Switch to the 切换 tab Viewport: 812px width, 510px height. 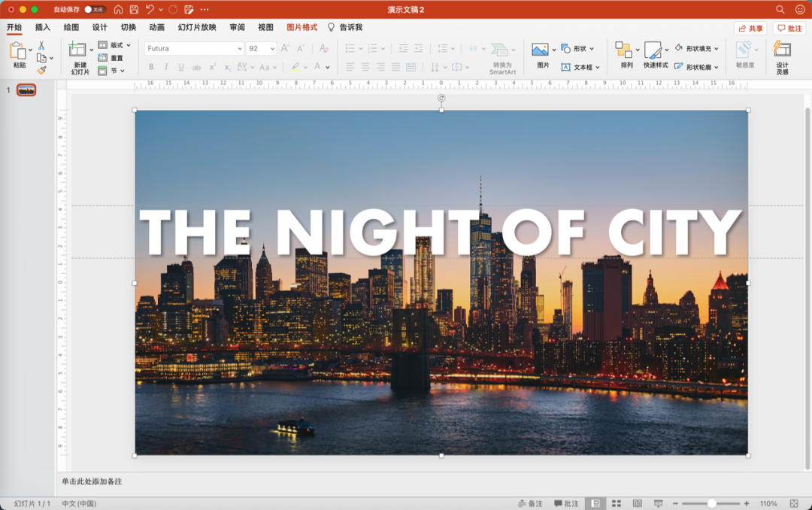(x=129, y=28)
